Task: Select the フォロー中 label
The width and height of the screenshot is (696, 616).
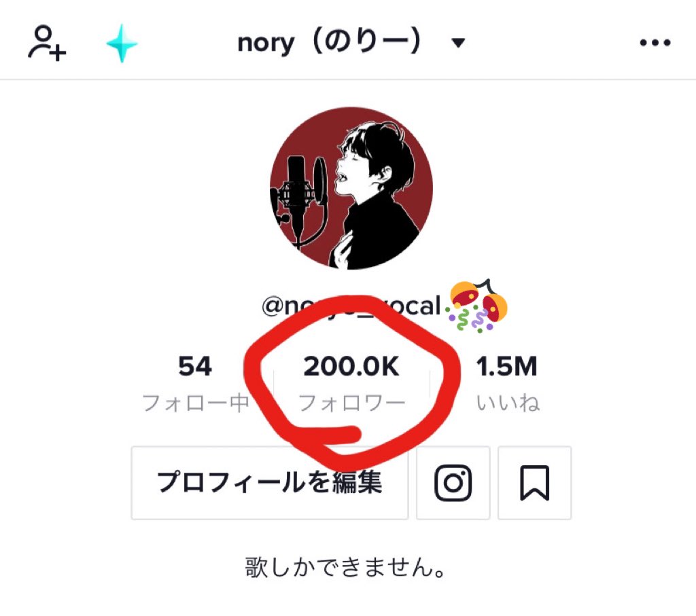Action: tap(195, 403)
